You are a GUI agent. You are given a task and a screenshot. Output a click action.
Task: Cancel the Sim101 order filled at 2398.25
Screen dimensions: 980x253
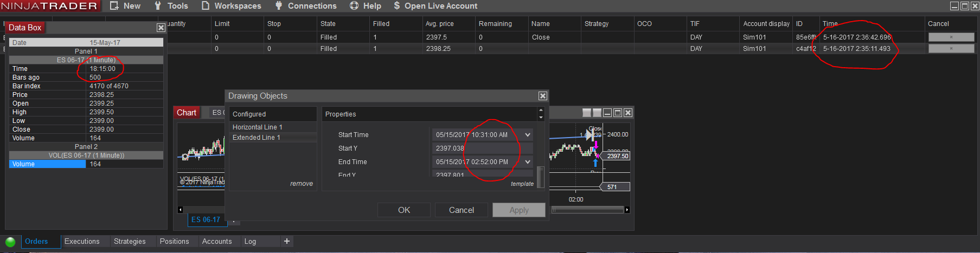click(x=951, y=49)
